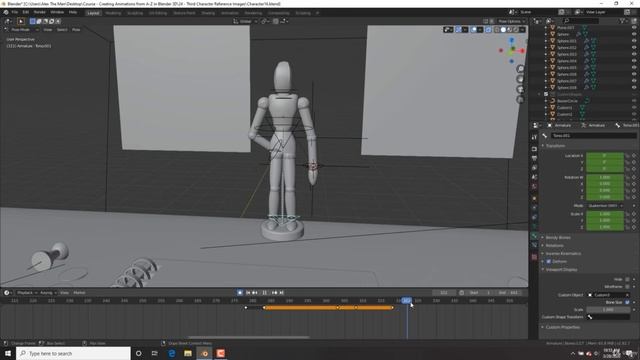The image size is (640, 360).
Task: Open the File menu
Action: tap(15, 12)
